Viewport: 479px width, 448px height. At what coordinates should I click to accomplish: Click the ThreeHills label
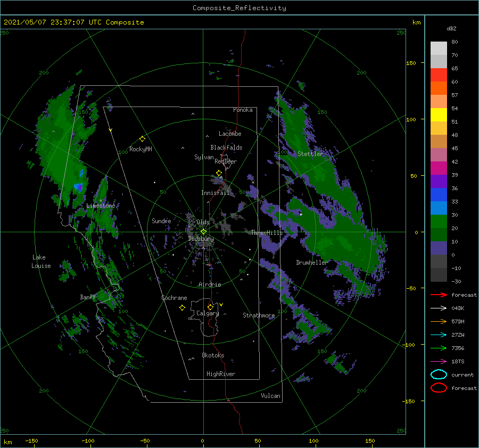click(267, 233)
